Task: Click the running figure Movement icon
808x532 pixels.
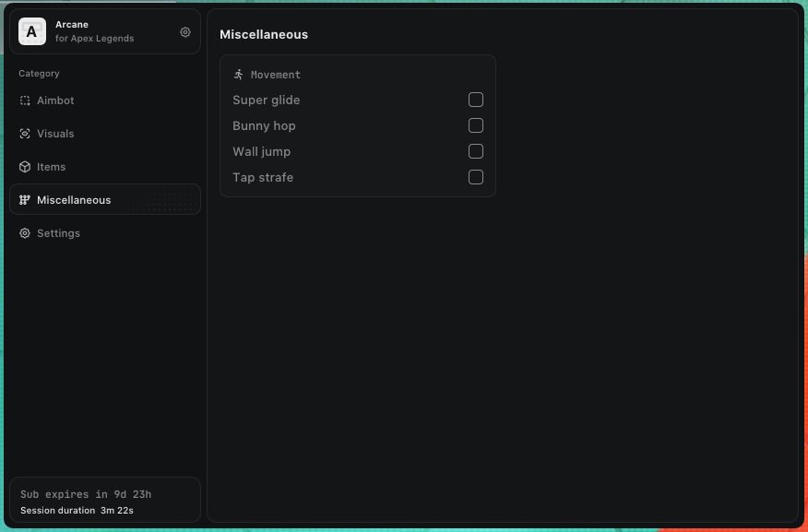Action: click(x=239, y=75)
